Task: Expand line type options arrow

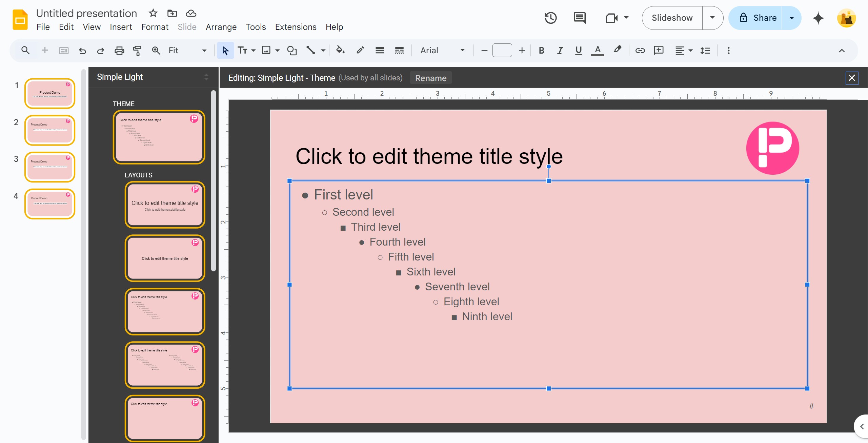Action: coord(323,51)
